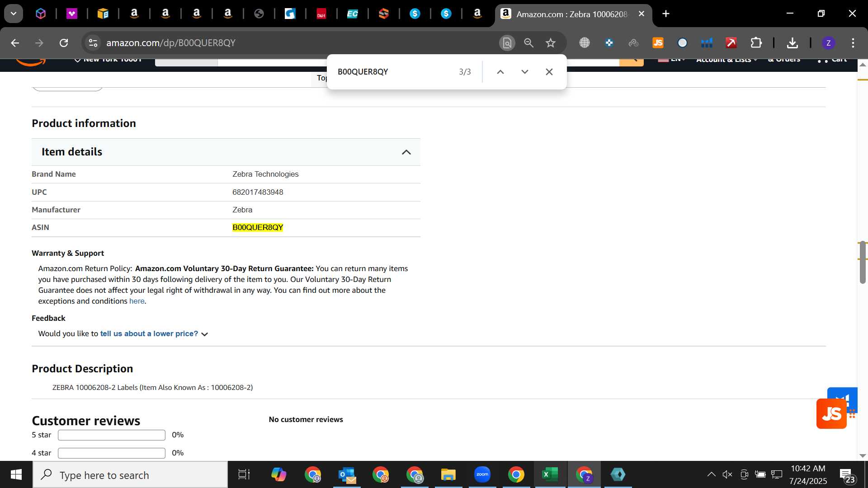
Task: Open Task View on taskbar
Action: tap(244, 475)
